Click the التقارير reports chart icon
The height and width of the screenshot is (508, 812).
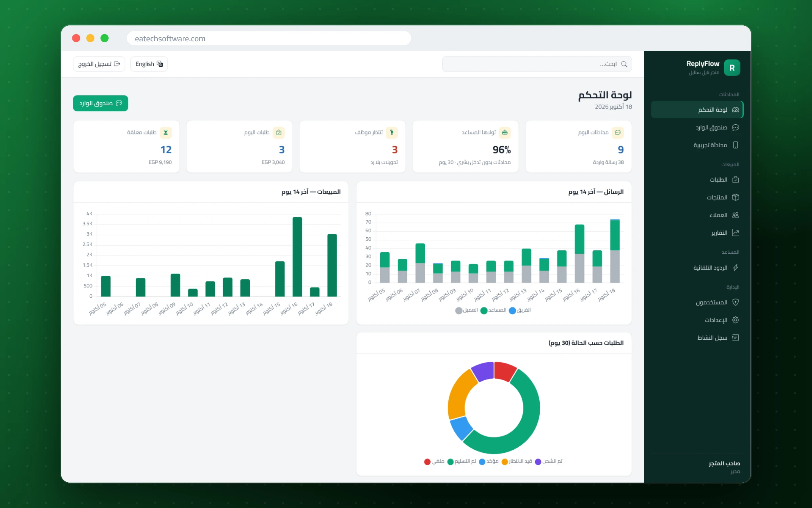pos(736,233)
